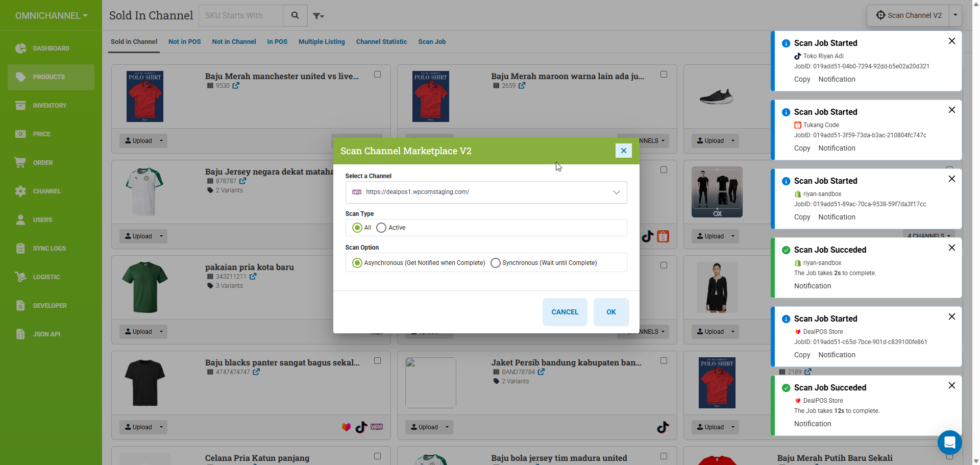Confirm the scan with OK
Screen dimensions: 980x465
[611, 312]
